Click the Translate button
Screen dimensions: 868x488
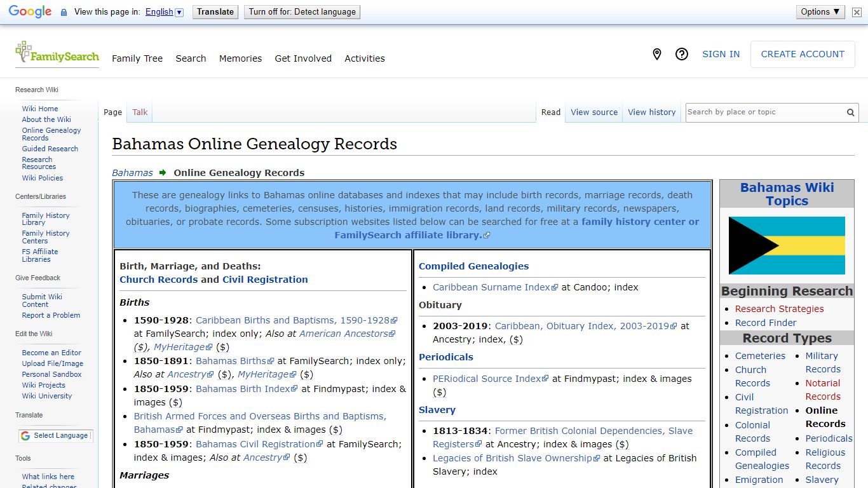click(x=215, y=12)
